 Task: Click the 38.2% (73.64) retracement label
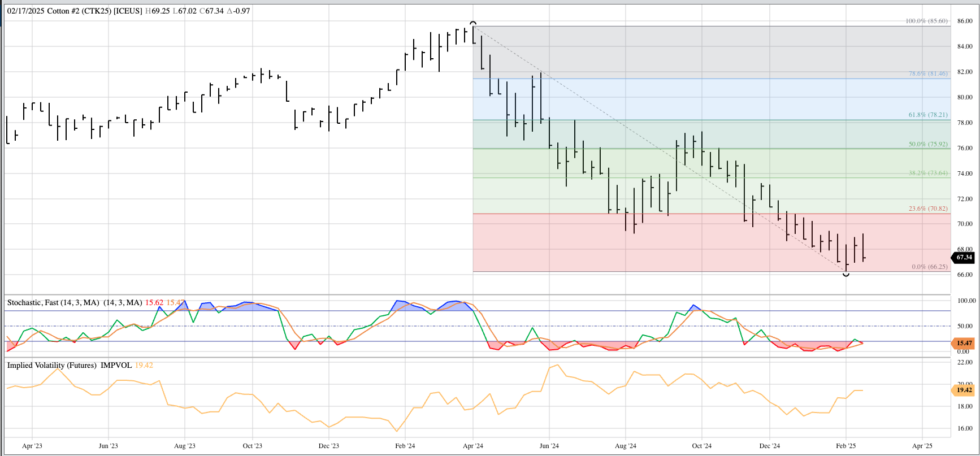[927, 173]
